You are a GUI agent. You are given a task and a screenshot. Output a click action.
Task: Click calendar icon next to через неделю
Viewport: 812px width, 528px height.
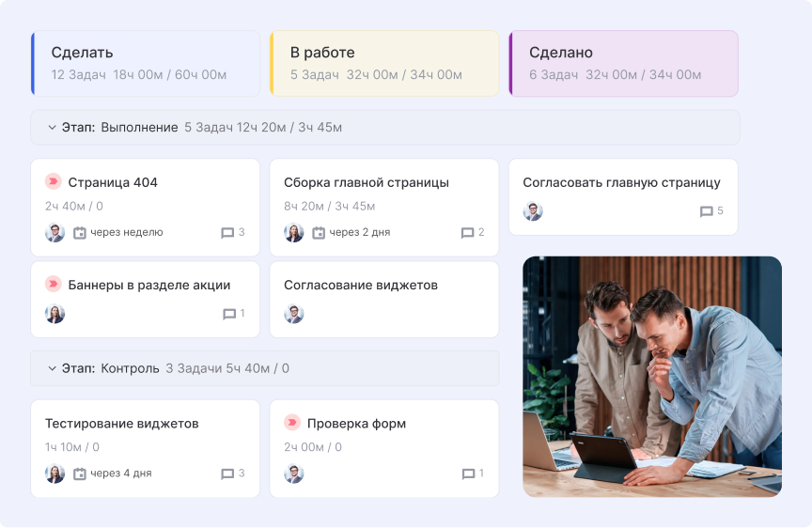coord(80,233)
